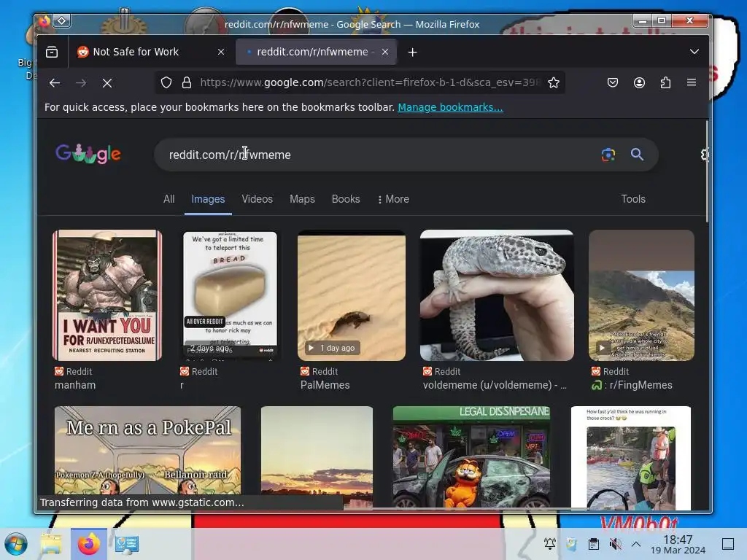This screenshot has height=560, width=747.
Task: Open the tracking protection shield icon
Action: 166,83
